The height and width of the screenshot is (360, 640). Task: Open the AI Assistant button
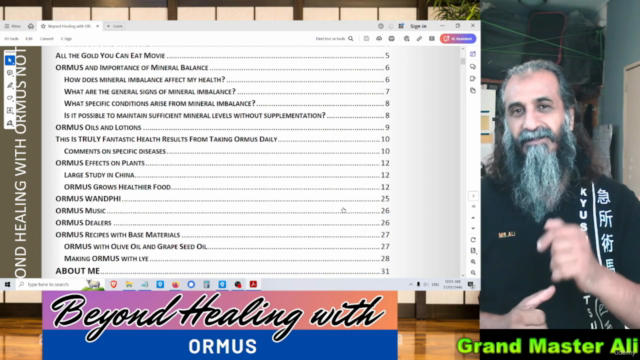click(458, 39)
